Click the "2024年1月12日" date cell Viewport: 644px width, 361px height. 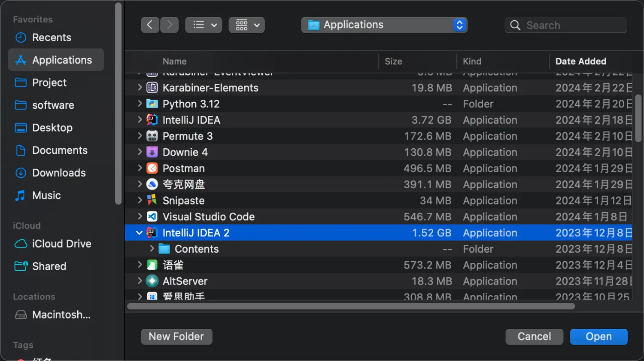click(x=593, y=200)
